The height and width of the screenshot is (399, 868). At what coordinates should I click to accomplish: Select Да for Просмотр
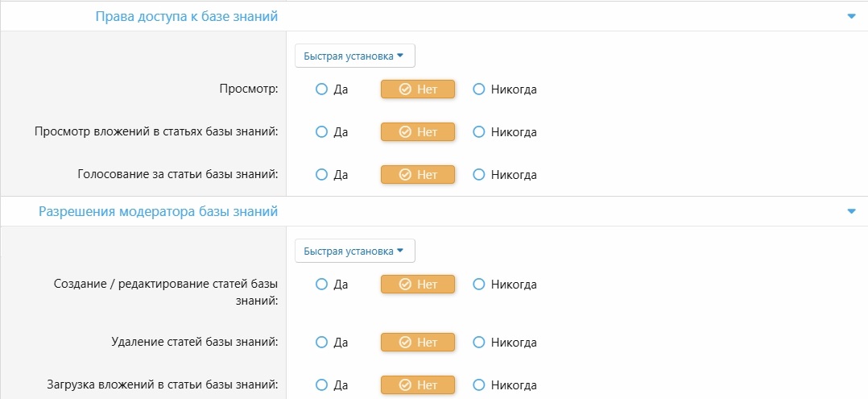tap(322, 89)
